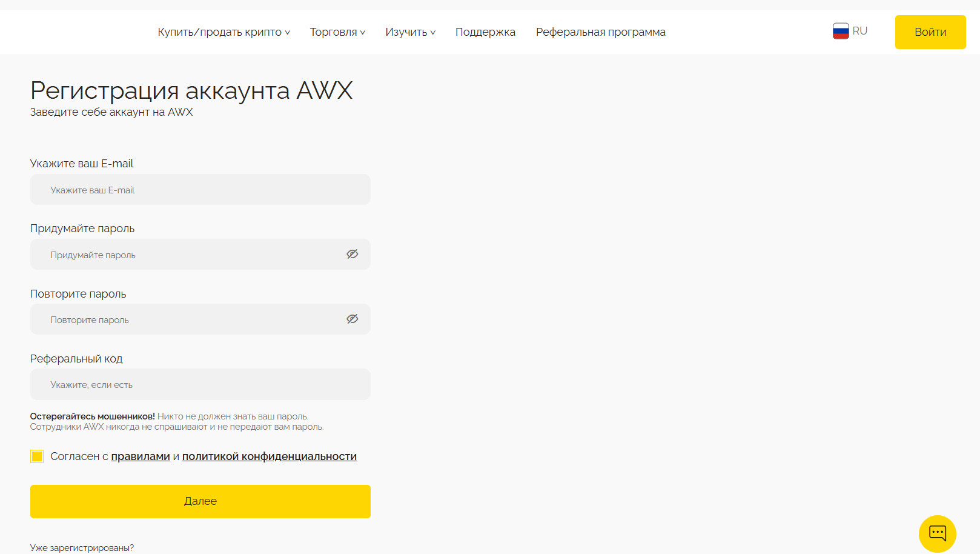Open the live chat support bubble
Screen dimensions: 980x554
click(x=937, y=533)
